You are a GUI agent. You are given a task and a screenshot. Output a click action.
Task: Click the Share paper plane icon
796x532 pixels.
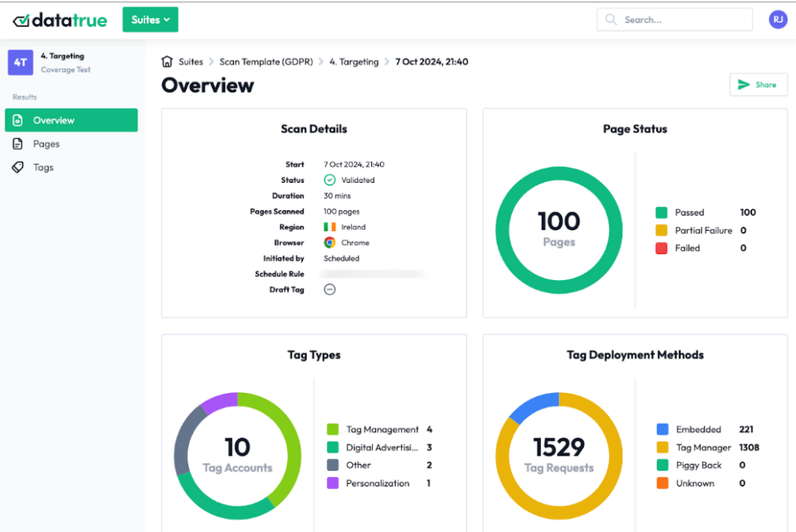click(x=744, y=84)
